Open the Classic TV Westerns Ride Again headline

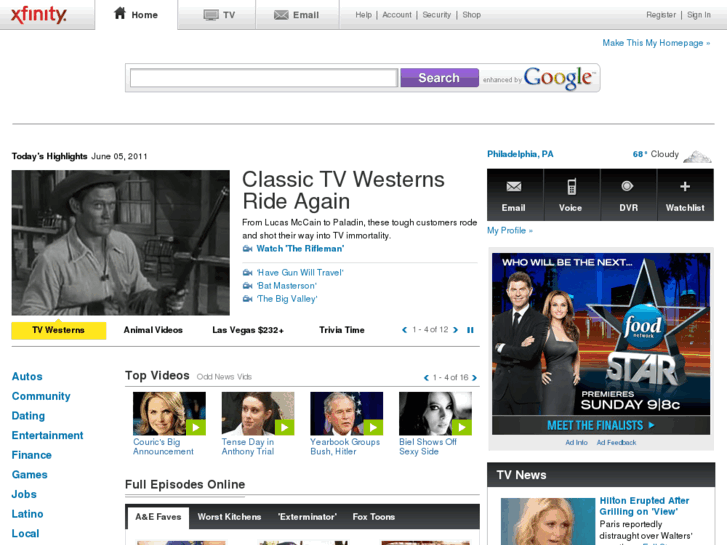pyautogui.click(x=343, y=190)
